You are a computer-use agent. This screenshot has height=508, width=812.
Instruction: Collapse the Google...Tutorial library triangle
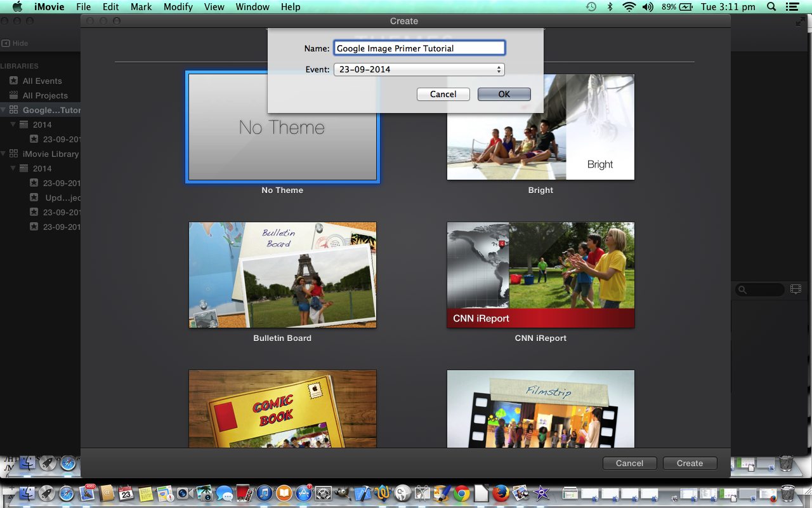(x=4, y=110)
